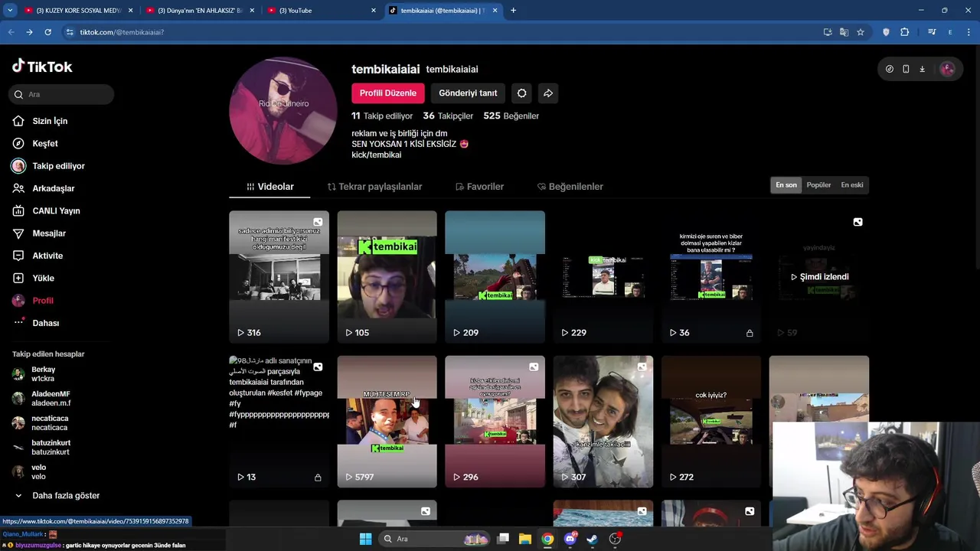The image size is (980, 551).
Task: Open the video with 307 views
Action: click(x=603, y=422)
